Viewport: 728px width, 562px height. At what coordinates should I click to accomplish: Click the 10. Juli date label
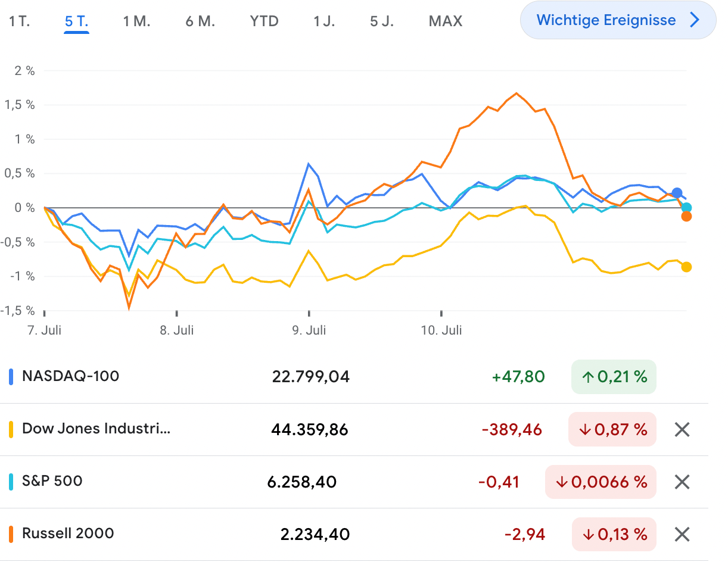[x=441, y=330]
